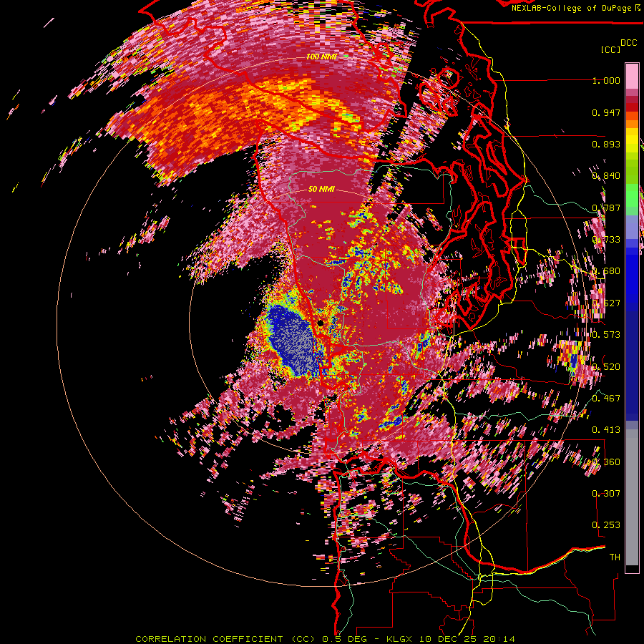Screen dimensions: 644x644
Task: Select the 0.840 legend value
Action: coord(606,176)
